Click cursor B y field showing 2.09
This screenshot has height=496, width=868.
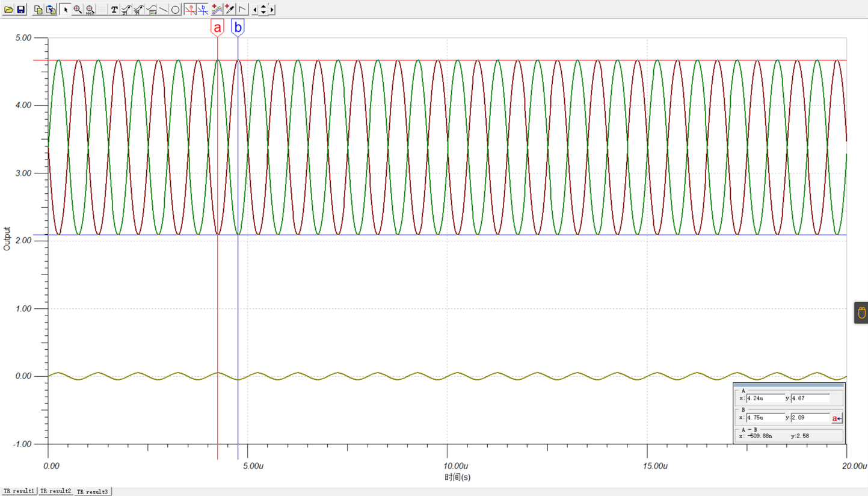pos(810,418)
